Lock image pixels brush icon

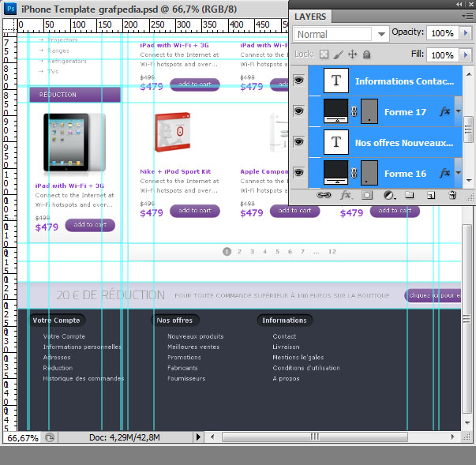pos(338,54)
